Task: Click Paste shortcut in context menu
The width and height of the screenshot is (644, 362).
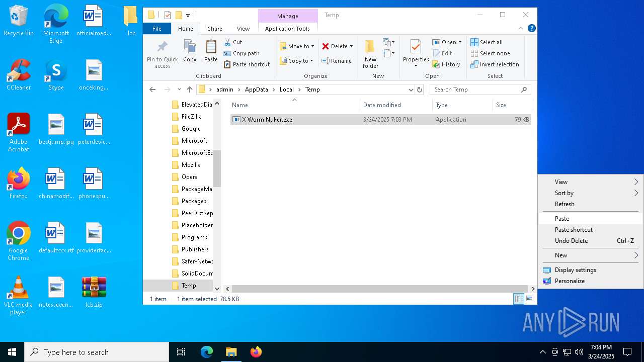Action: click(x=591, y=230)
